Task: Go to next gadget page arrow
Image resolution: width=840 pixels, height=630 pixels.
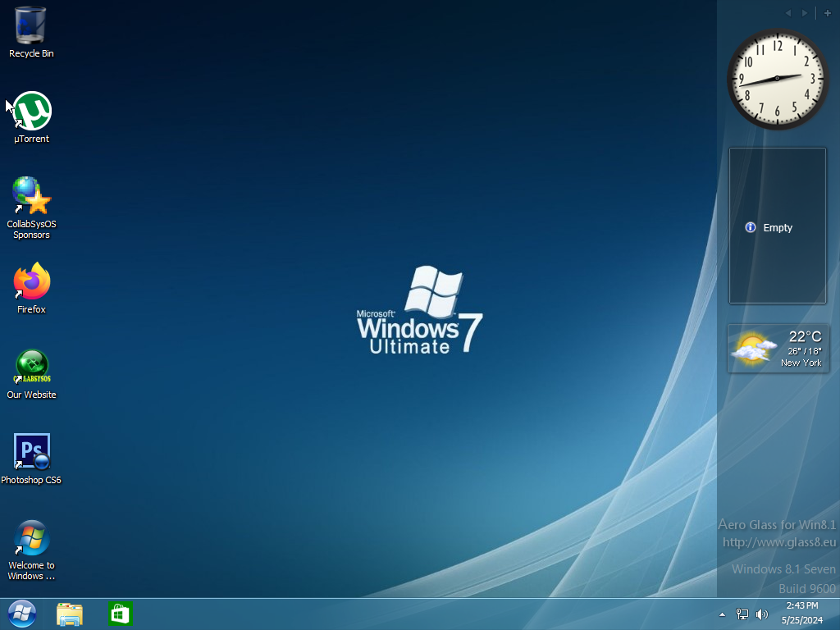Action: [x=805, y=13]
